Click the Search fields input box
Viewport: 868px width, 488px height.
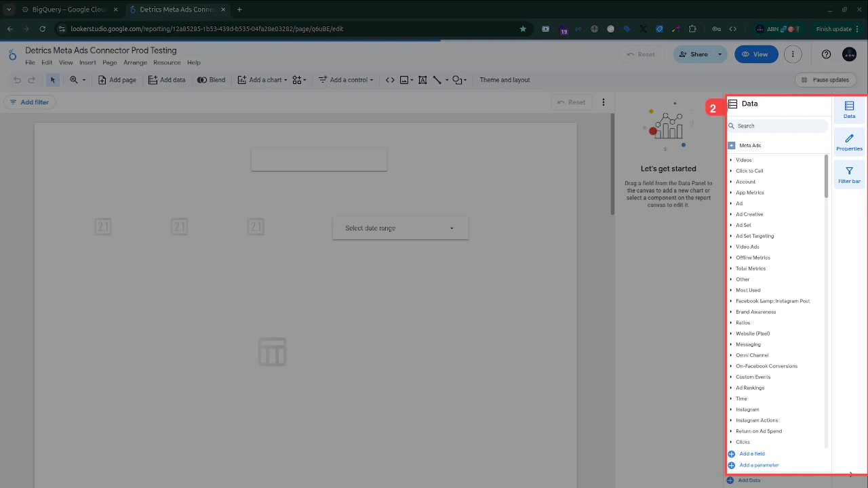coord(778,125)
